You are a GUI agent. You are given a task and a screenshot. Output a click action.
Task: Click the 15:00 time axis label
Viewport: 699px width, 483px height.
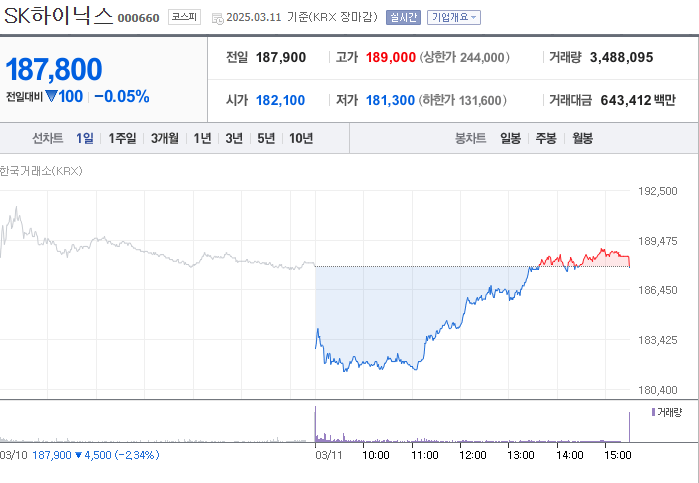618,455
